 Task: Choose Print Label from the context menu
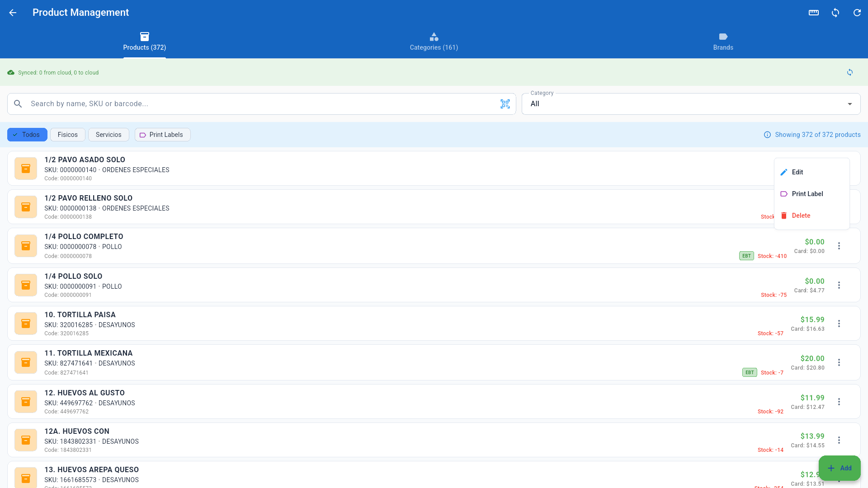coord(812,194)
